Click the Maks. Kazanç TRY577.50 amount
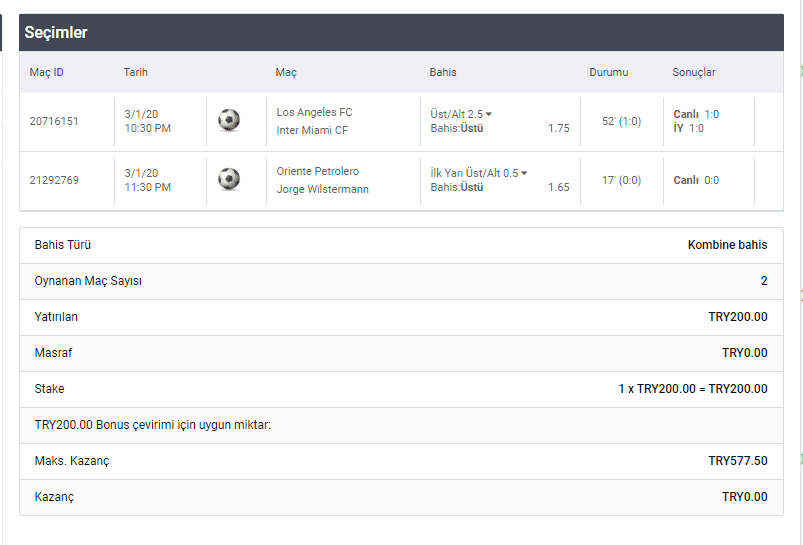Image resolution: width=803 pixels, height=545 pixels. tap(738, 461)
